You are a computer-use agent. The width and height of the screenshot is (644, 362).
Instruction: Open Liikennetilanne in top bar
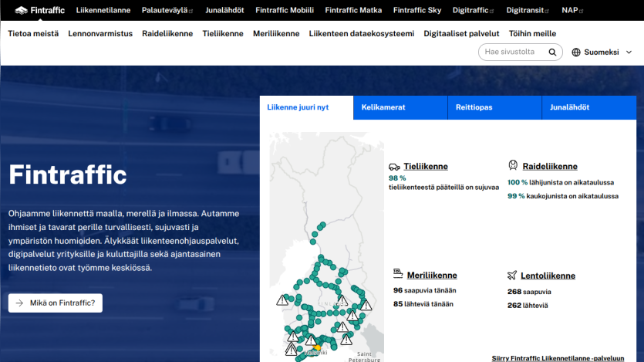tap(103, 10)
